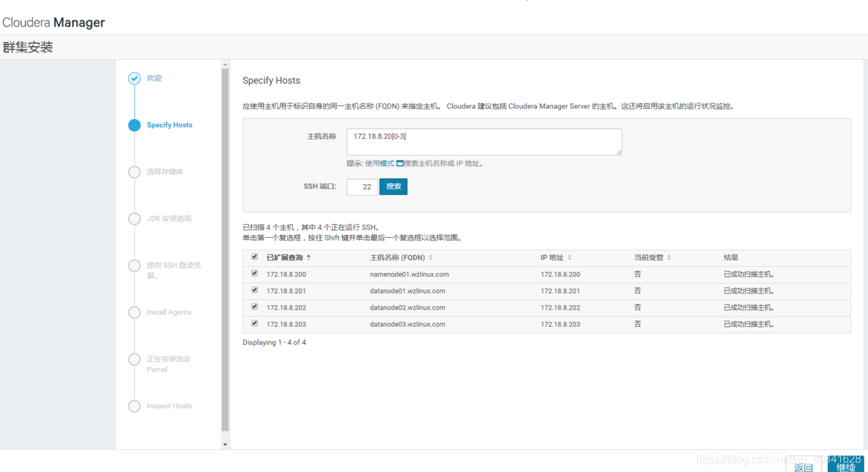Click the Cloudera Manager logo
The height and width of the screenshot is (472, 868).
(x=54, y=22)
